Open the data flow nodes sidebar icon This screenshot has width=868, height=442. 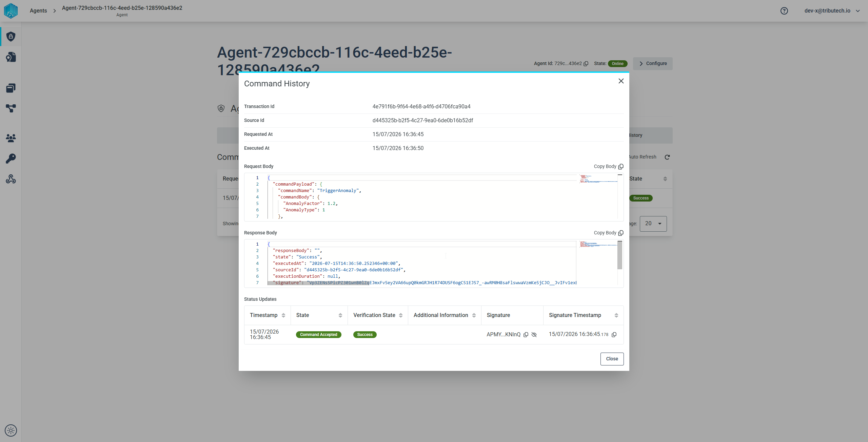[11, 108]
